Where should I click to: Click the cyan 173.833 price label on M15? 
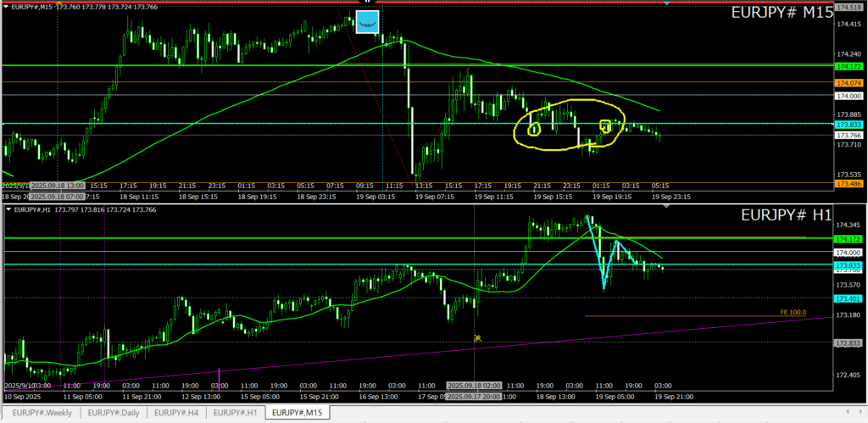coord(849,124)
